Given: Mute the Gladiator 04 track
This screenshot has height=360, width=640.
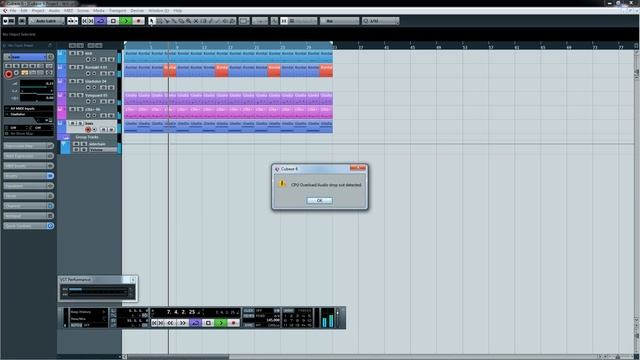Looking at the screenshot, I should pos(72,81).
